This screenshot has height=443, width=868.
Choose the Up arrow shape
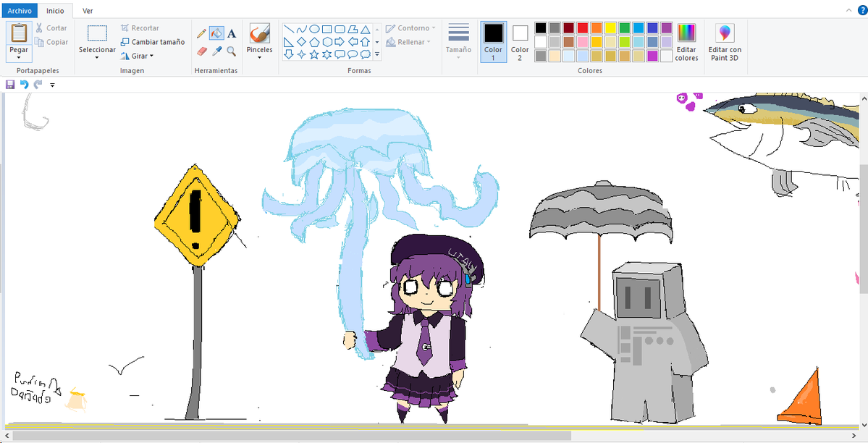pos(366,41)
